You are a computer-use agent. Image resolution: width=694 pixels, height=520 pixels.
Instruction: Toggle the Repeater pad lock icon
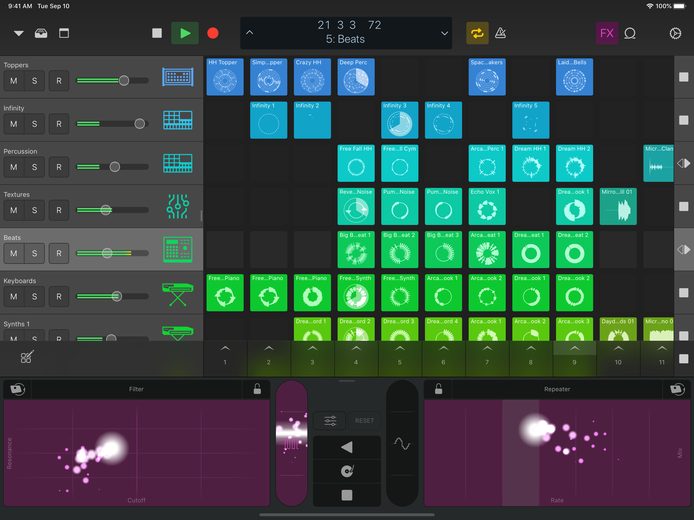(438, 389)
